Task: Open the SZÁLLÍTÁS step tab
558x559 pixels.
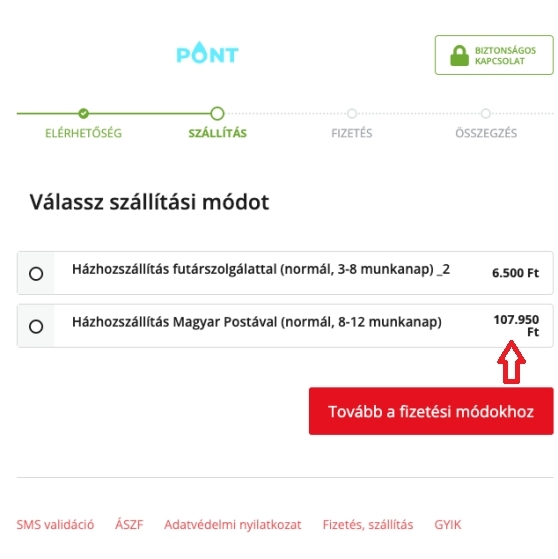Action: pos(217,133)
